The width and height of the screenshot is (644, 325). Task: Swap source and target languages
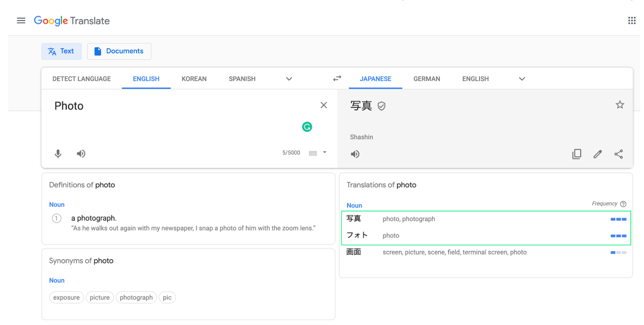pyautogui.click(x=337, y=78)
